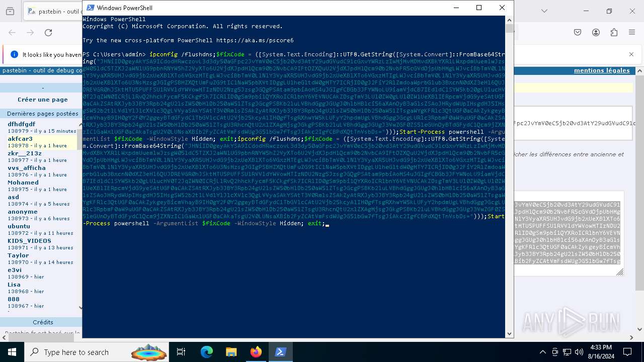The height and width of the screenshot is (362, 644).
Task: Open the volume tray icon
Action: click(x=579, y=352)
